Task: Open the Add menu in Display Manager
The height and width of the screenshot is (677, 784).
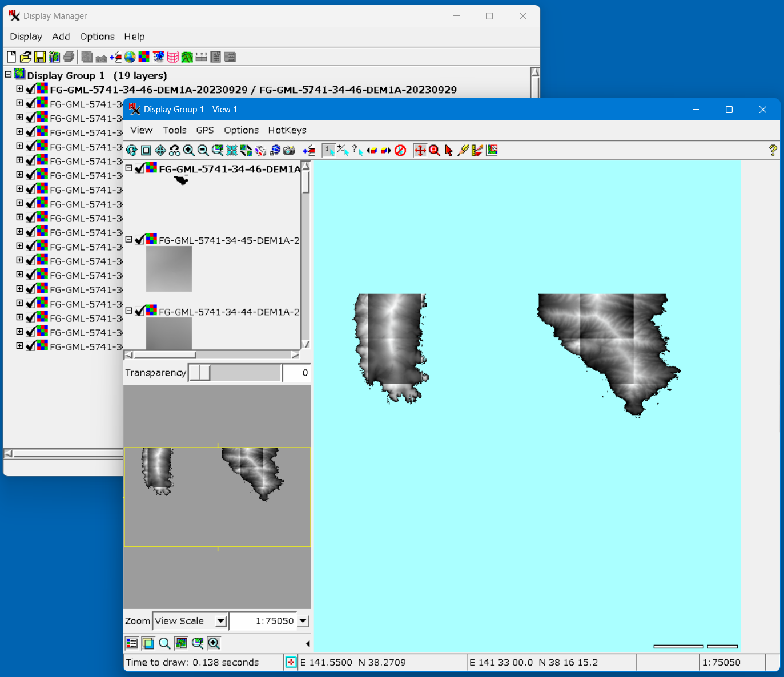Action: point(61,37)
